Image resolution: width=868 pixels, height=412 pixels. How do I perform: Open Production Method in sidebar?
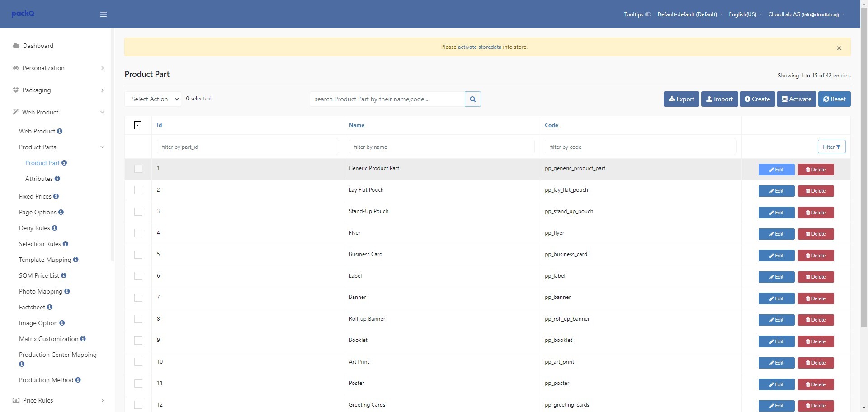tap(46, 380)
